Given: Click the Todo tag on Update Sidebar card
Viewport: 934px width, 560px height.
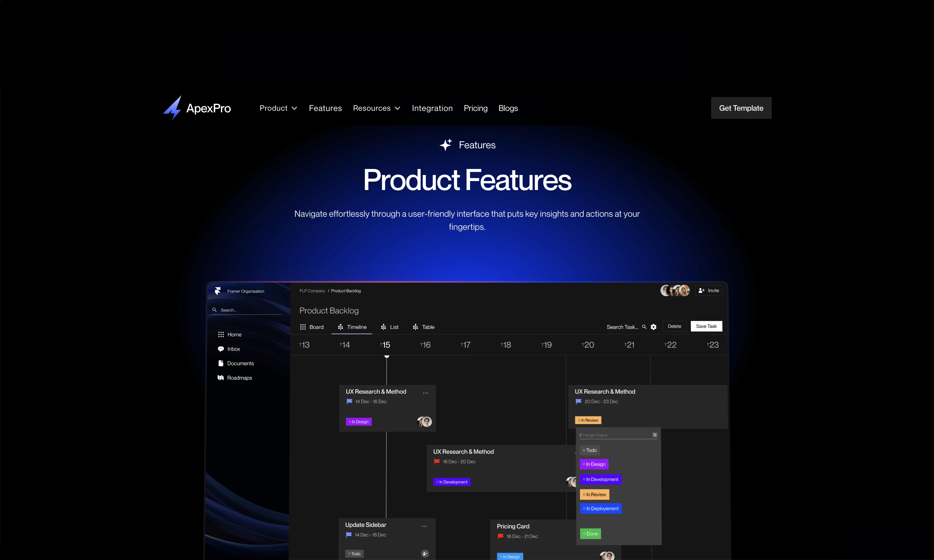Looking at the screenshot, I should pos(355,553).
